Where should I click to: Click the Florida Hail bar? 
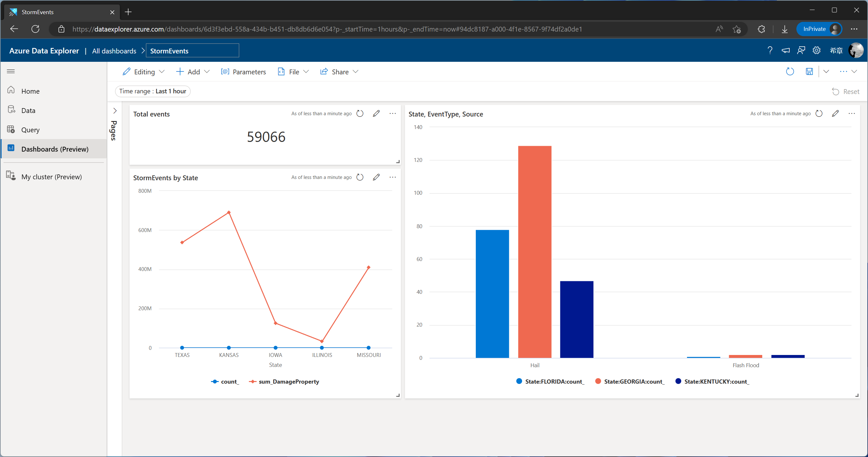(492, 294)
